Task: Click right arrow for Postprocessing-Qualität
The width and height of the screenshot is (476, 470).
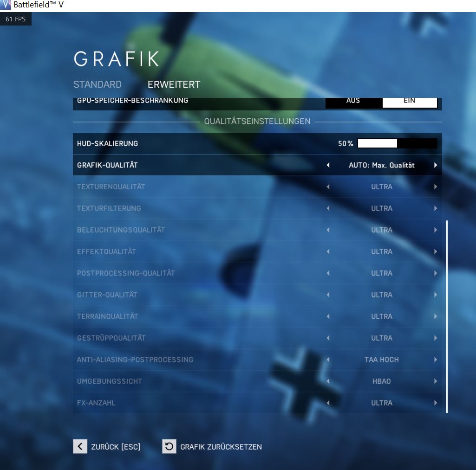Action: [436, 273]
